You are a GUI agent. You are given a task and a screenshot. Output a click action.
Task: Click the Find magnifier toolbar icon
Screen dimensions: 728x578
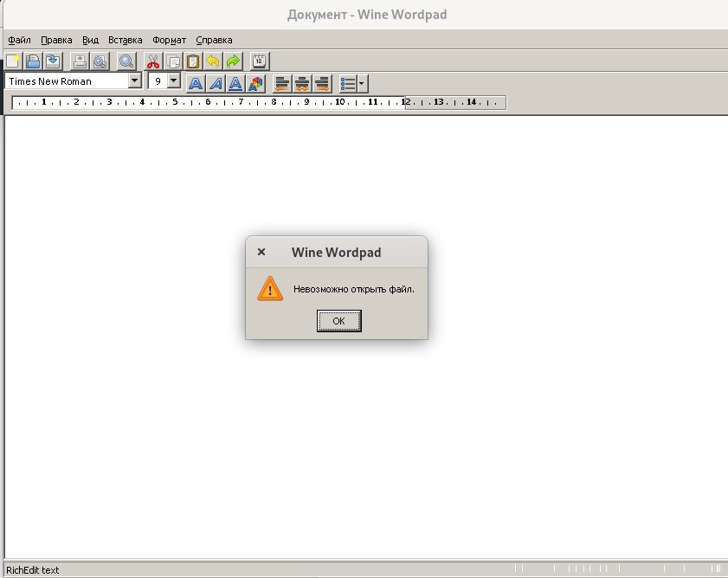click(126, 61)
